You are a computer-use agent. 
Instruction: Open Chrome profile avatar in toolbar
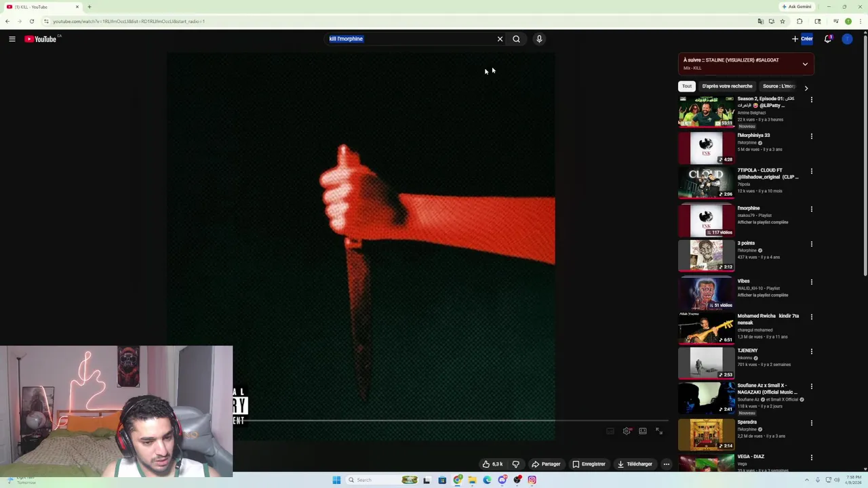click(848, 21)
